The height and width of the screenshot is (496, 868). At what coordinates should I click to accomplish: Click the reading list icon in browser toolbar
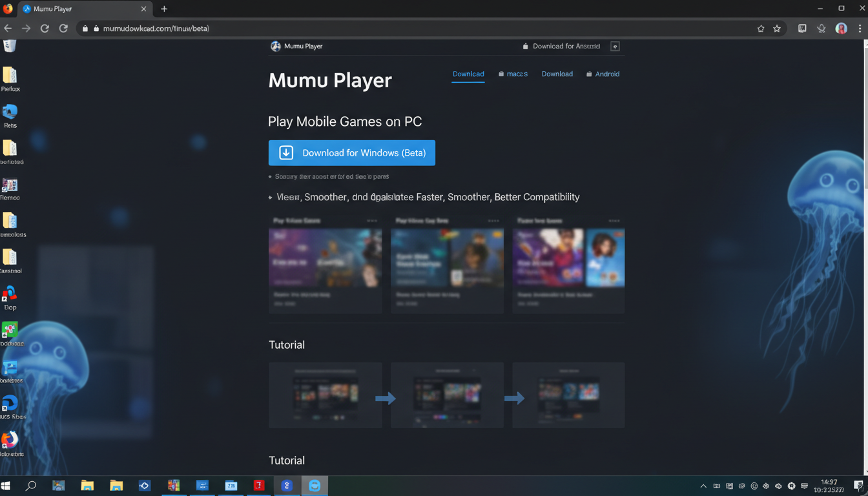[x=802, y=28]
